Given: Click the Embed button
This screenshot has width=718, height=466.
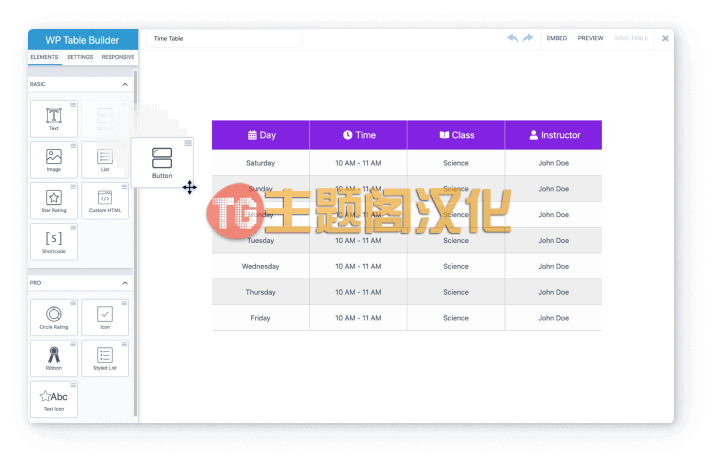Looking at the screenshot, I should point(556,38).
